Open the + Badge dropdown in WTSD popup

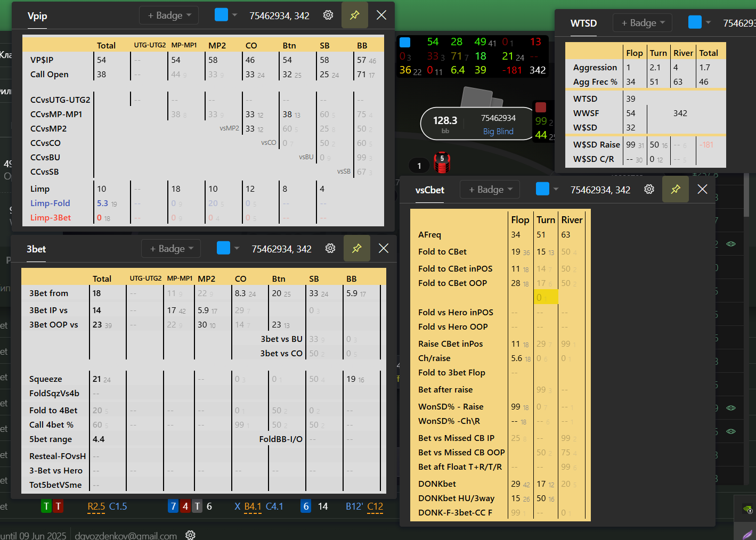[643, 23]
